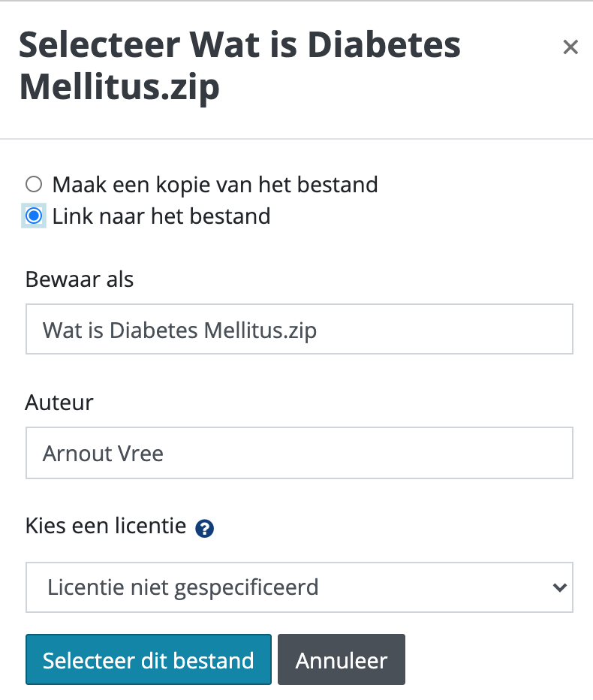Image resolution: width=593 pixels, height=700 pixels.
Task: Click the 'Link naar het bestand' label text
Action: point(161,216)
